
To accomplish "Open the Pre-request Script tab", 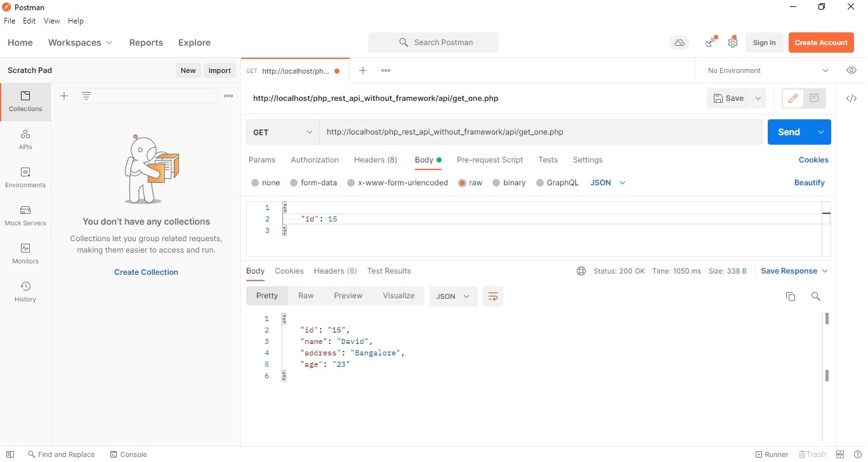I will 490,160.
